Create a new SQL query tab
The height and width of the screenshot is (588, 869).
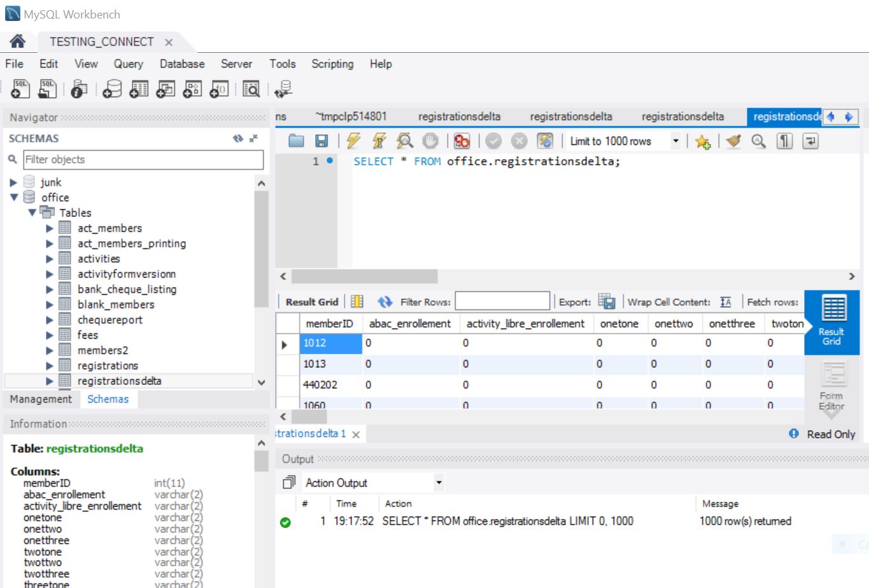20,88
